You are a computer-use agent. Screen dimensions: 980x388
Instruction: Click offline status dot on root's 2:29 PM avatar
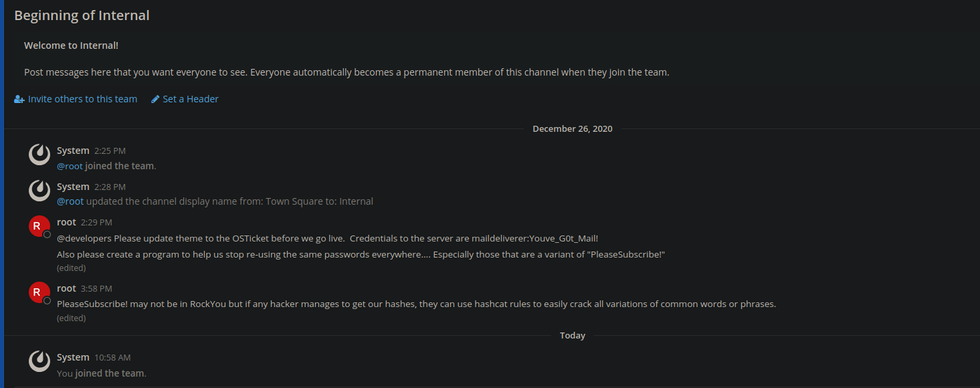click(x=47, y=235)
